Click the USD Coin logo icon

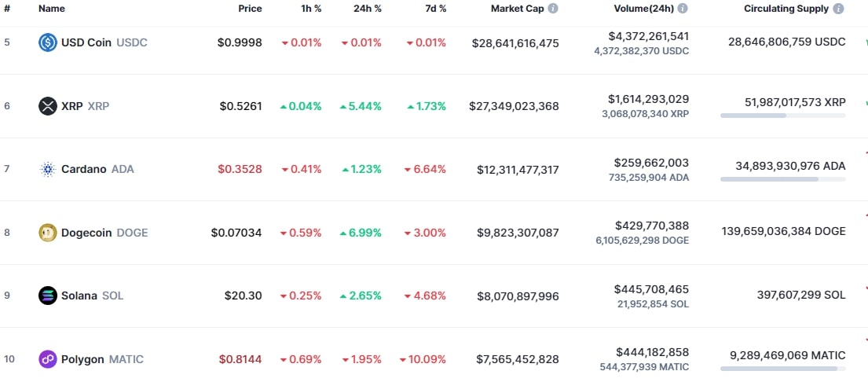tap(48, 42)
